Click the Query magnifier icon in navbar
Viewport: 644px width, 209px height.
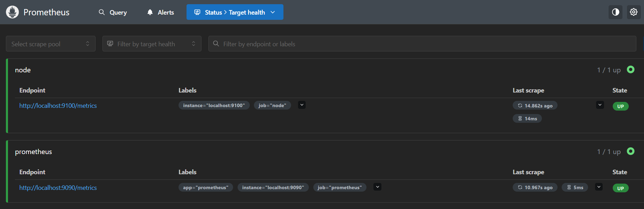(x=102, y=12)
